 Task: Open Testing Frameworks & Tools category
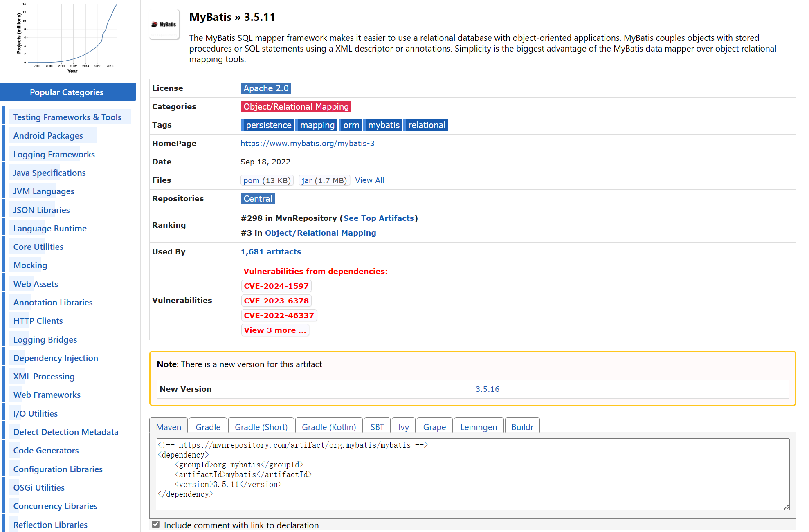pos(67,117)
